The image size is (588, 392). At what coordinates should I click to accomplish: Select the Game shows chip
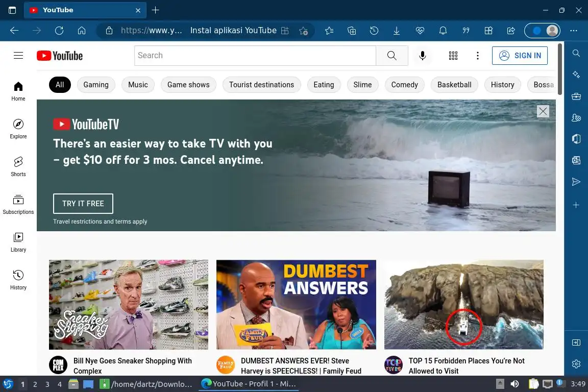(x=188, y=85)
